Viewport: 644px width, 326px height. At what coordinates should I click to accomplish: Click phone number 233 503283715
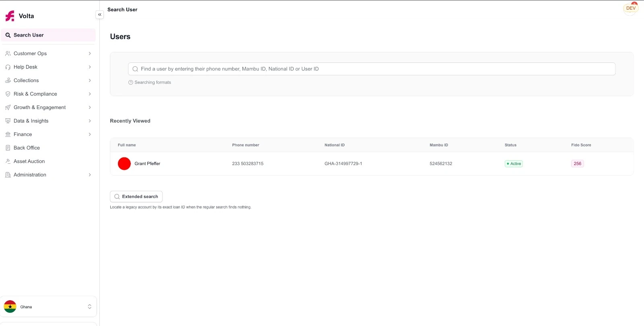point(248,164)
